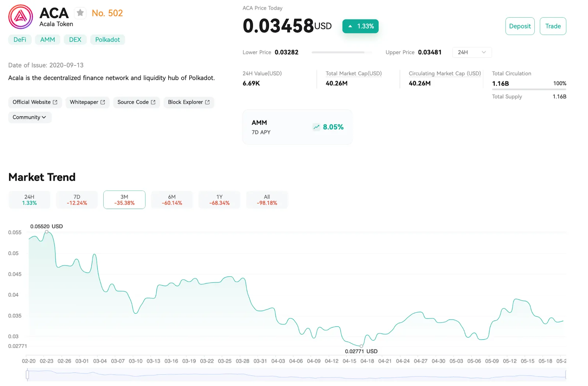Open external link icon on Source Code
The width and height of the screenshot is (588, 386).
153,102
